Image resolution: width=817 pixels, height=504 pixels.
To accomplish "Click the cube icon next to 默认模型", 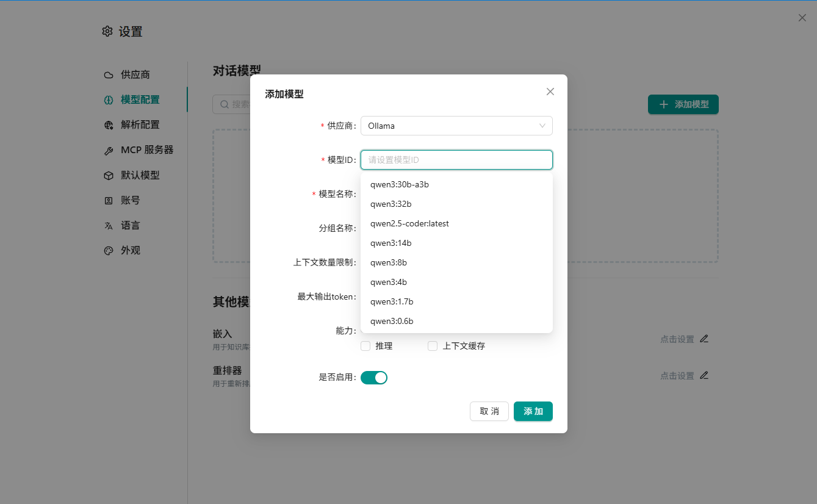I will [x=109, y=176].
